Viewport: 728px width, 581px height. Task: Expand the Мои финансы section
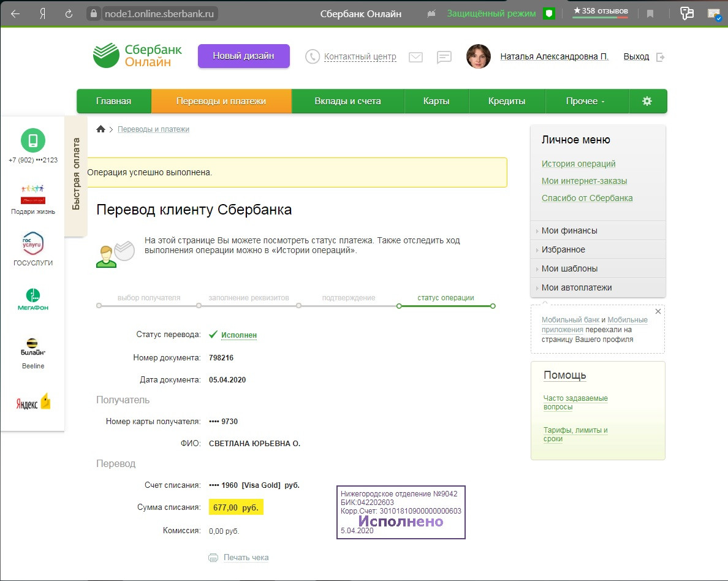tap(598, 230)
